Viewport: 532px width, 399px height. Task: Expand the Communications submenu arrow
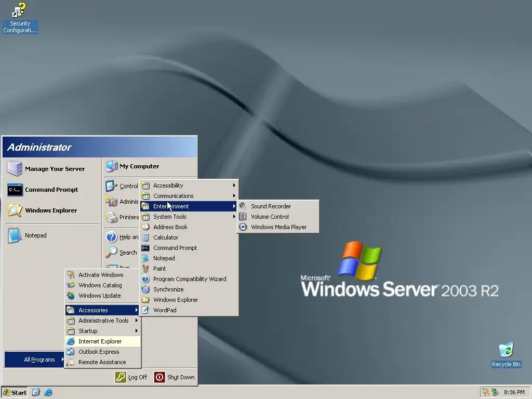234,196
